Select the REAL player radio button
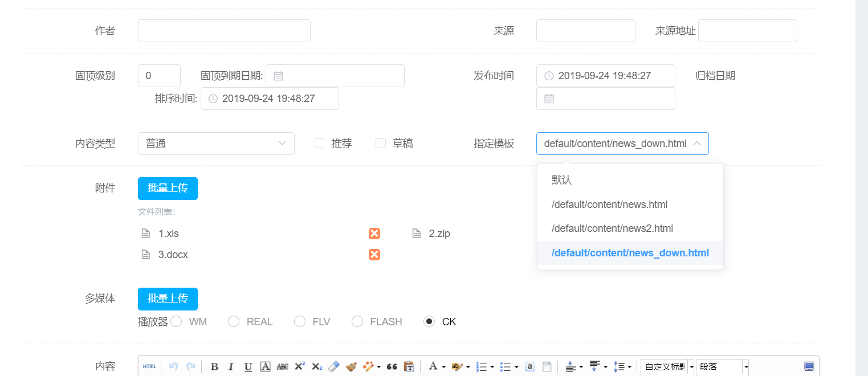 (234, 322)
